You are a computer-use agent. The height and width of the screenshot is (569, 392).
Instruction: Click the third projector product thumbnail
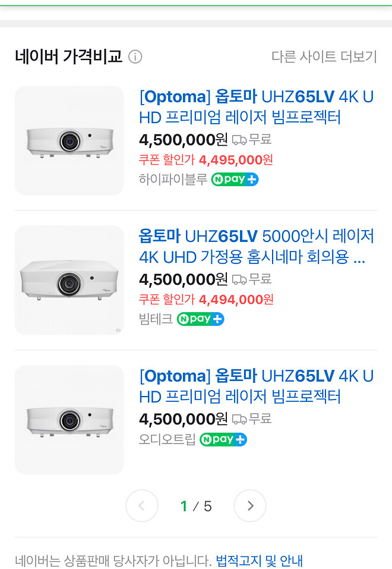69,419
